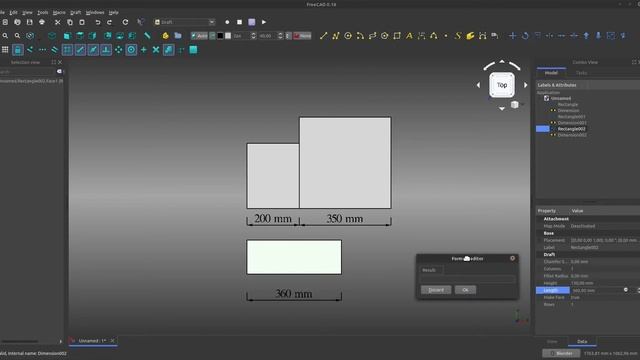Select the Draft Arc tool
The image size is (640, 360).
[360, 36]
